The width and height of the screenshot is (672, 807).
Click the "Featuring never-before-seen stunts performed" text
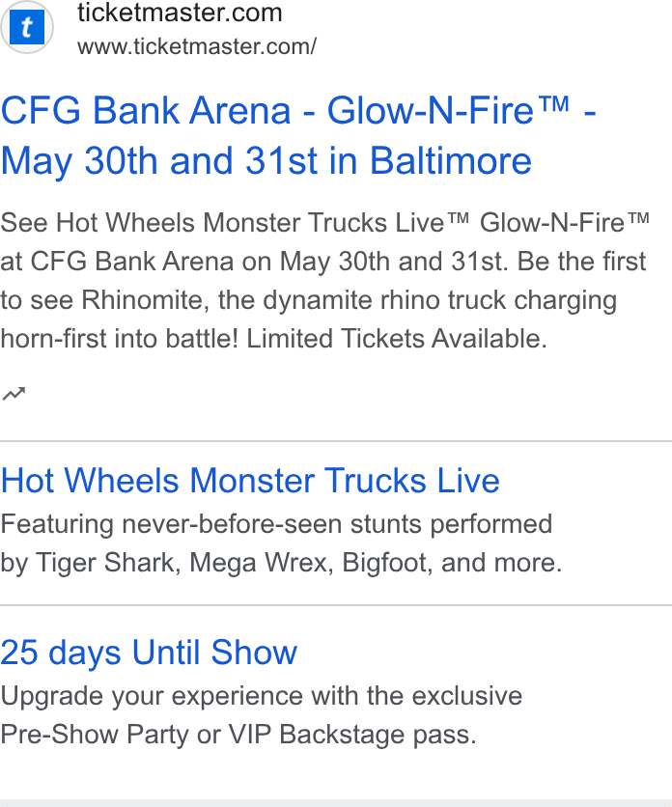click(x=276, y=524)
